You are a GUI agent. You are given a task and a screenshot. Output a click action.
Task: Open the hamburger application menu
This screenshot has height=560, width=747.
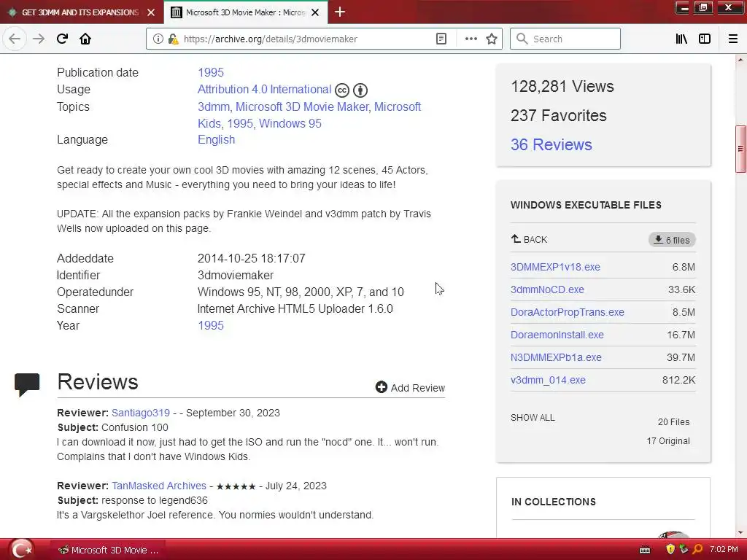pos(733,39)
